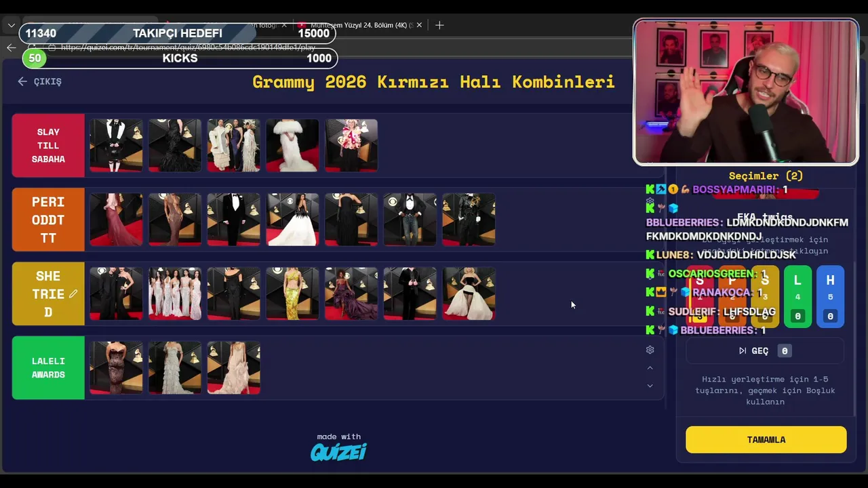Go back with the browser arrow
Screen dimensions: 868x488
[11, 47]
